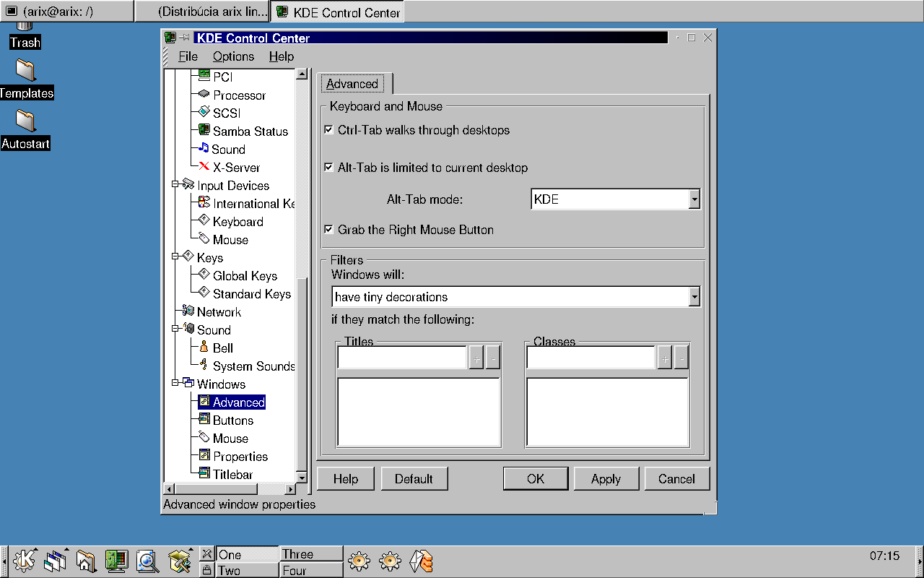Click the Bell icon under Sound
The image size is (924, 578).
pyautogui.click(x=204, y=348)
